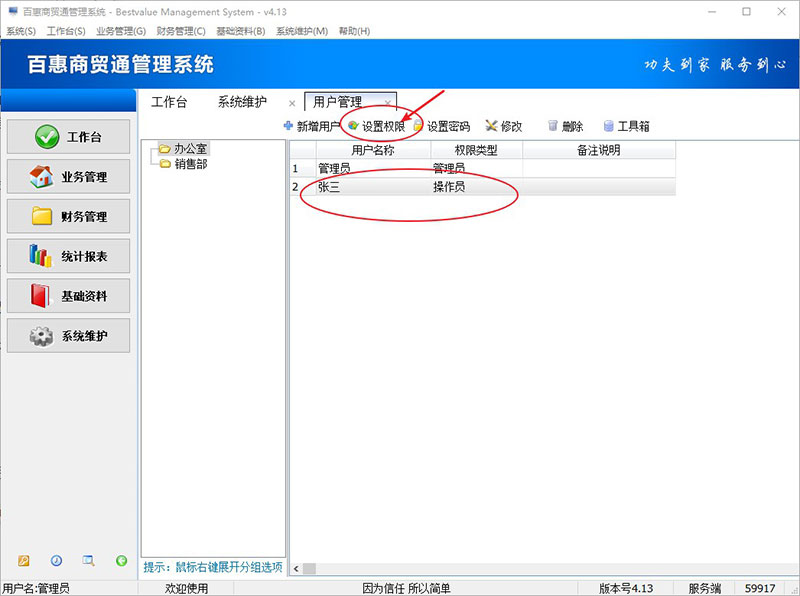The width and height of the screenshot is (800, 596).
Task: Open 工作台 from the sidebar
Action: click(68, 137)
